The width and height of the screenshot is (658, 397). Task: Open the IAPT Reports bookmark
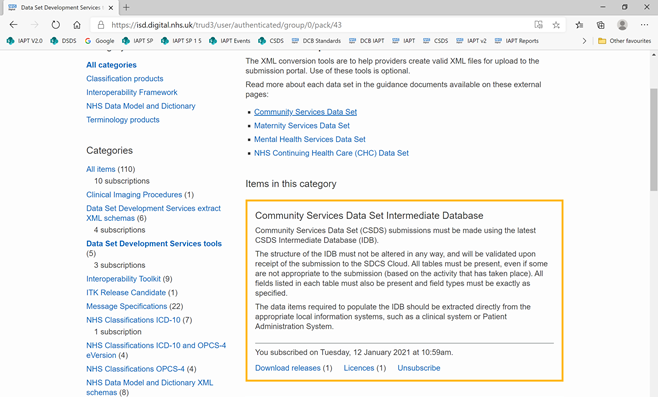(x=517, y=41)
